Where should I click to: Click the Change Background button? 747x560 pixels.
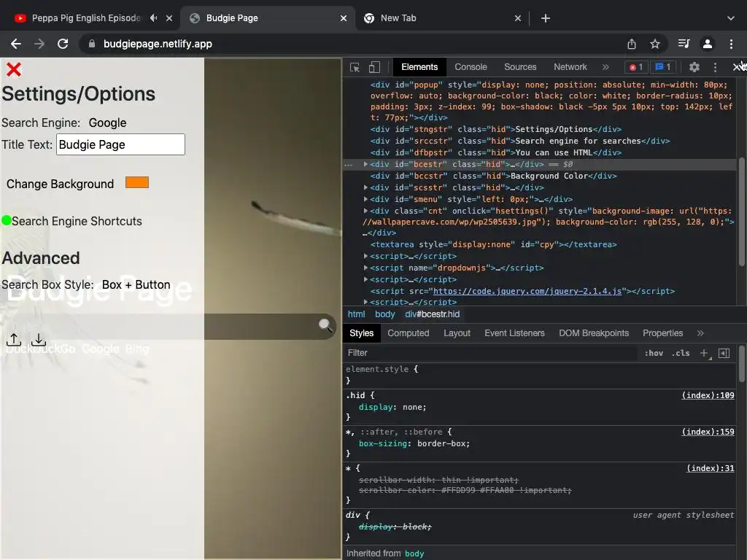(x=60, y=184)
